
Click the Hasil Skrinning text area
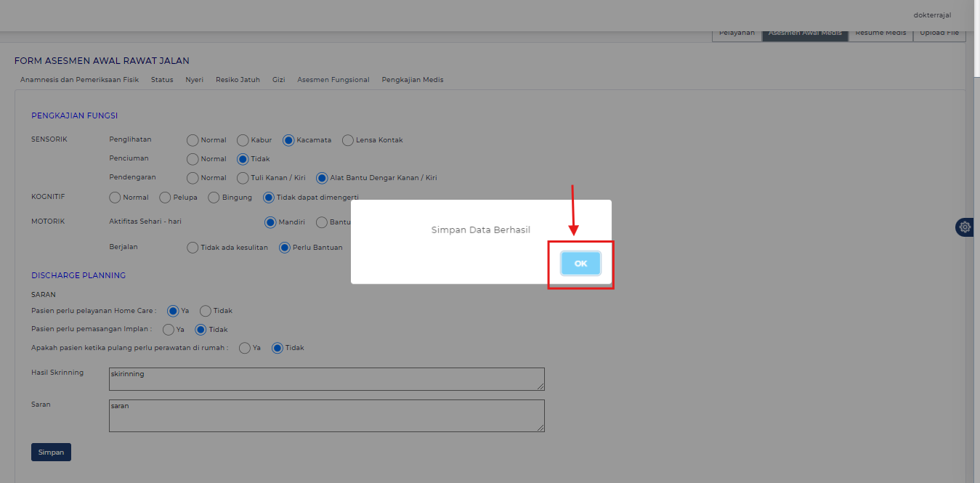click(x=326, y=378)
